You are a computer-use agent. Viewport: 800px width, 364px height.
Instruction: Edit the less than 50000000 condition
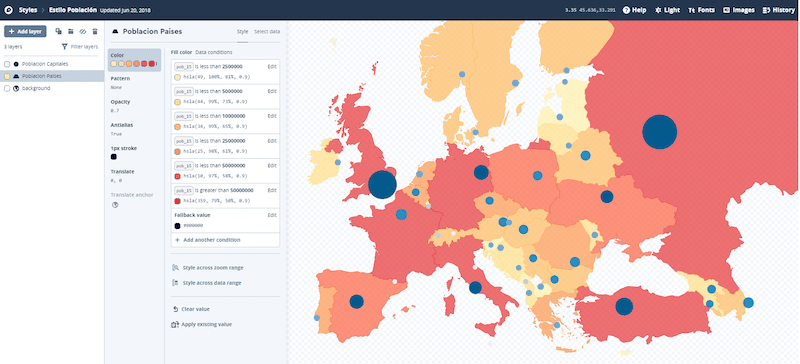click(272, 165)
